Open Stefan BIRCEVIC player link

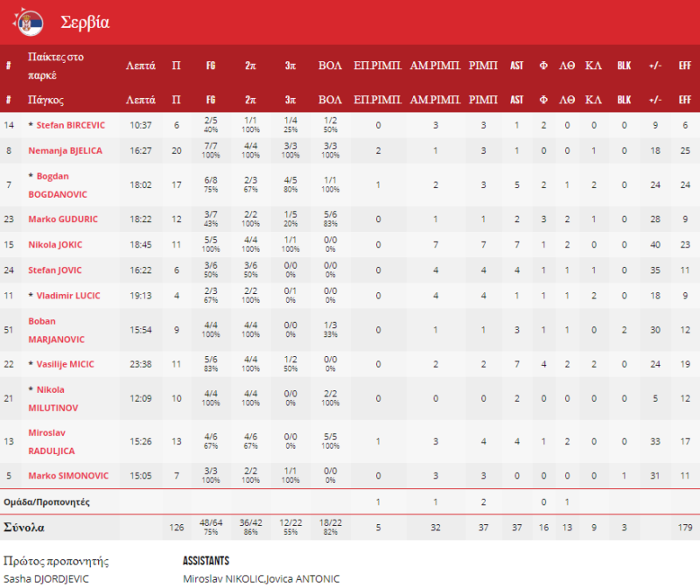[71, 125]
